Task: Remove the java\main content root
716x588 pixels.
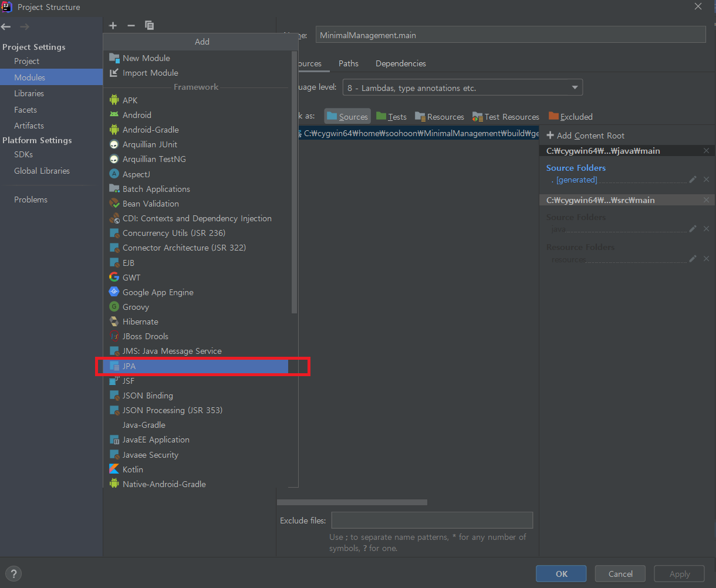Action: click(706, 151)
